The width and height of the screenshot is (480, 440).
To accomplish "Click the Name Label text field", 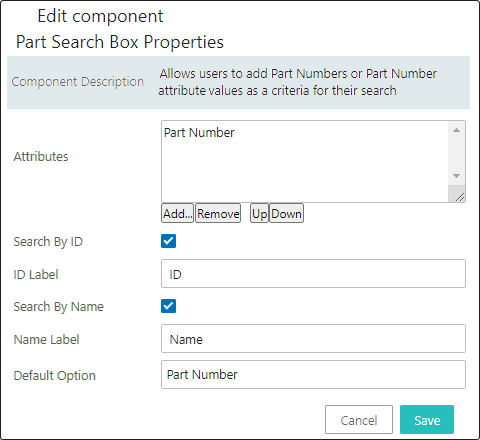I will (x=313, y=339).
